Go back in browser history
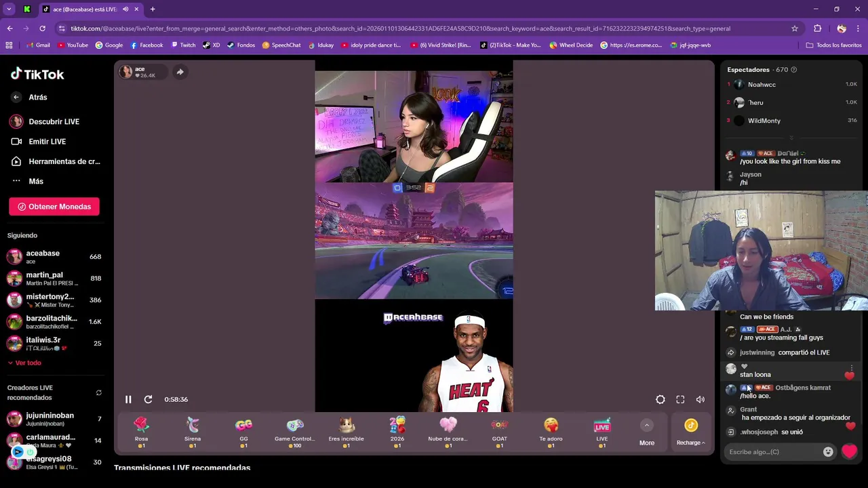868x488 pixels. point(9,28)
